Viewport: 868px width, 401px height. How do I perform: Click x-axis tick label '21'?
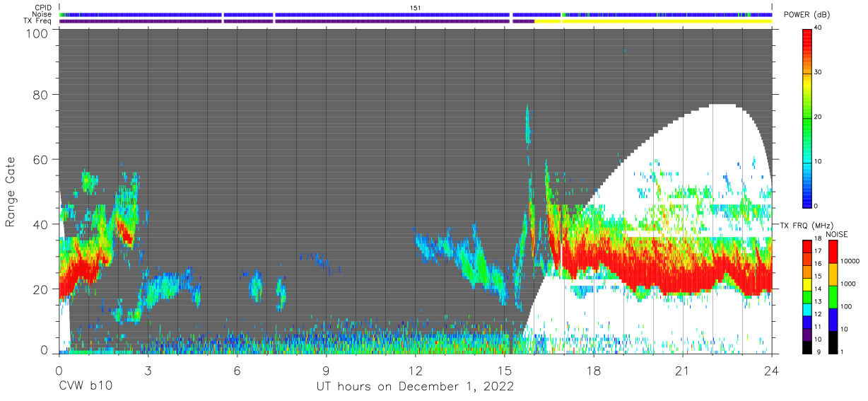pos(682,370)
